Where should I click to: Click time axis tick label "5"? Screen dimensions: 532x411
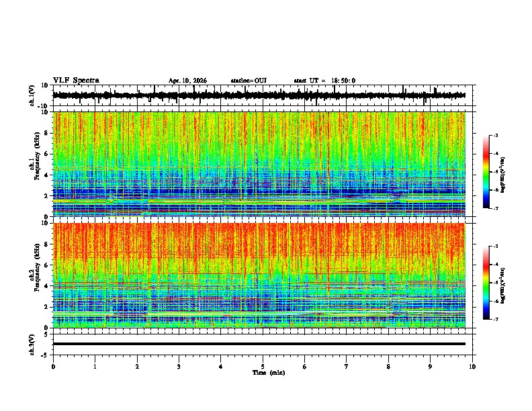263,367
